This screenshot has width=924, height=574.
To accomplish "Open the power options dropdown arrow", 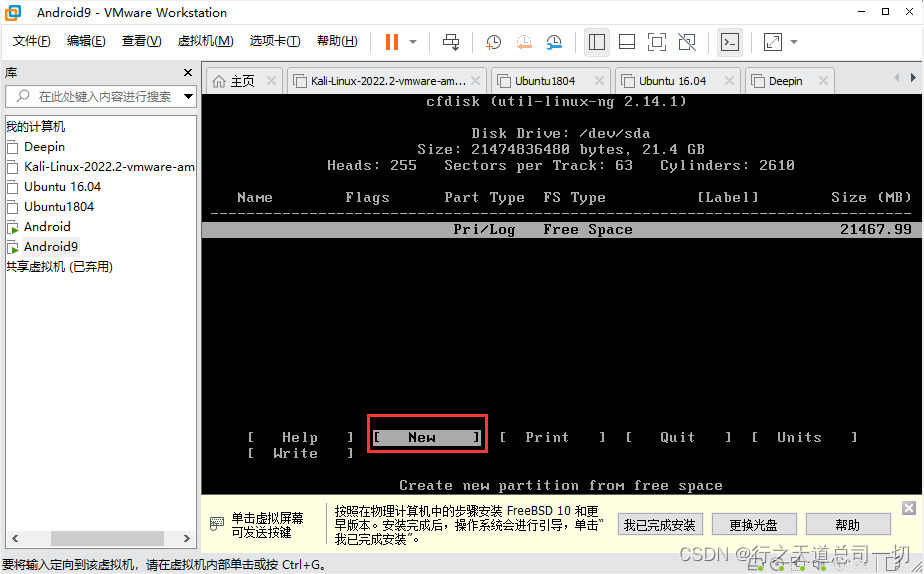I will [413, 42].
